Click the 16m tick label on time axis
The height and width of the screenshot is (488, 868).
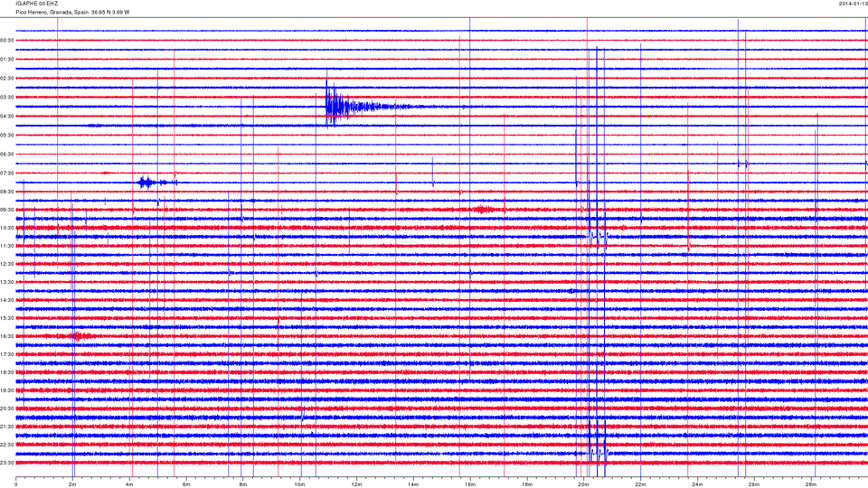click(470, 484)
